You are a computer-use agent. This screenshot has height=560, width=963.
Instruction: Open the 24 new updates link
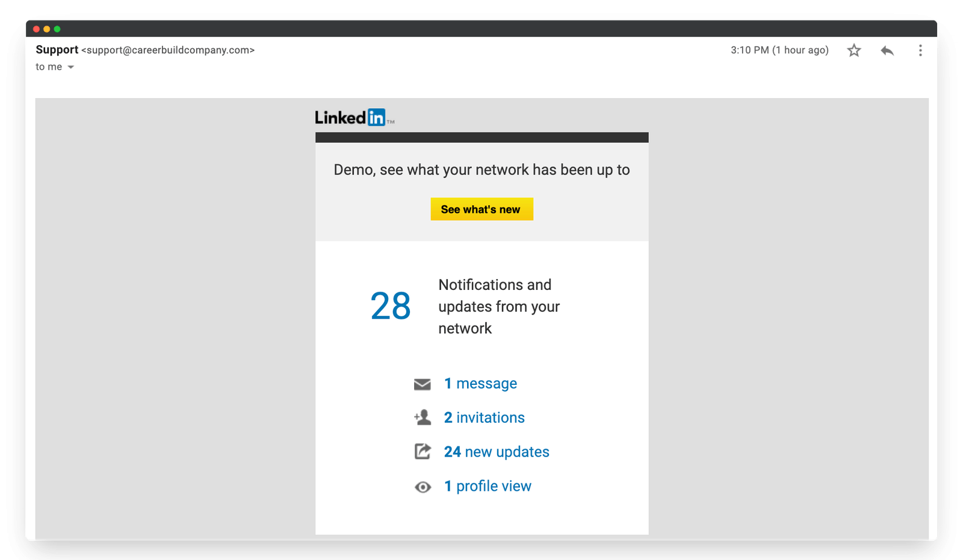tap(496, 452)
